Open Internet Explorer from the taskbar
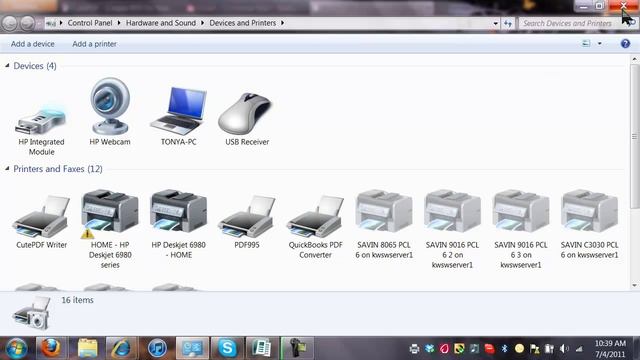The height and width of the screenshot is (360, 640). tap(121, 348)
